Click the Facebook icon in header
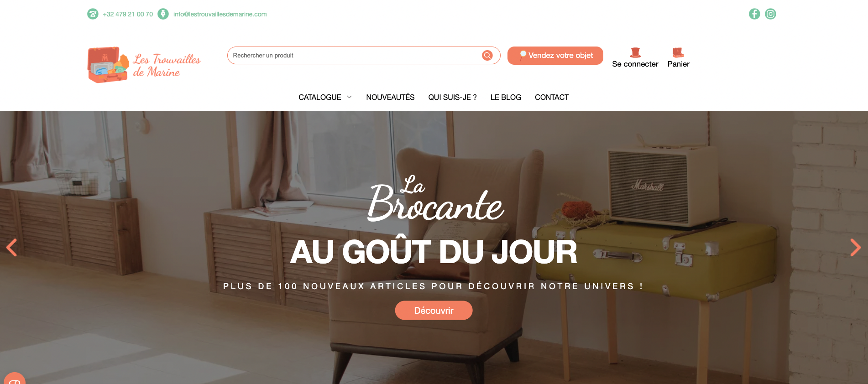 point(754,14)
